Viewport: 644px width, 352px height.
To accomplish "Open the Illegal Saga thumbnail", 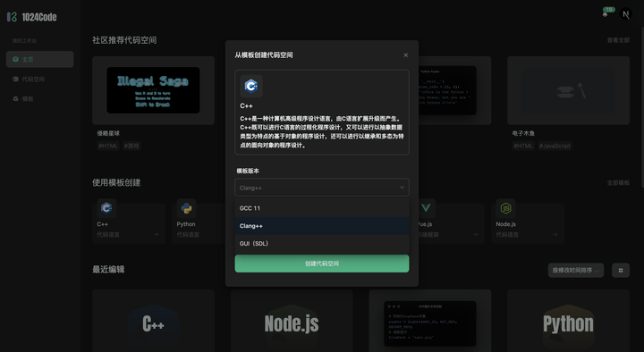I will [153, 90].
